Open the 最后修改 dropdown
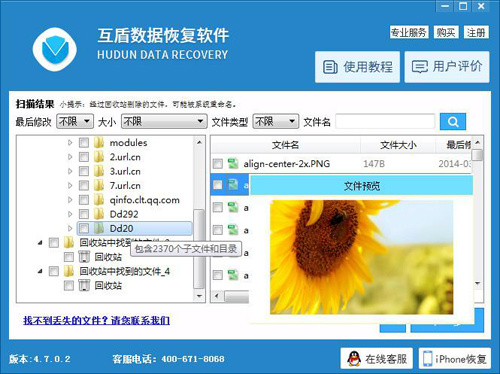Image resolution: width=500 pixels, height=374 pixels. 74,121
